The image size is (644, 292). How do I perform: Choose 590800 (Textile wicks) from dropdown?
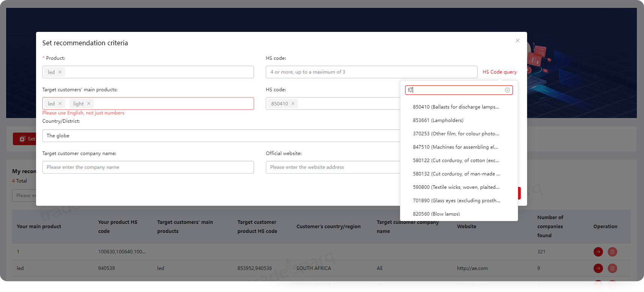456,187
